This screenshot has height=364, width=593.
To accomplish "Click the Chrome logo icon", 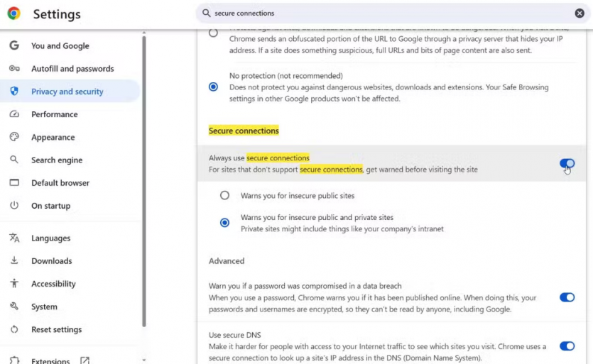I will (14, 13).
